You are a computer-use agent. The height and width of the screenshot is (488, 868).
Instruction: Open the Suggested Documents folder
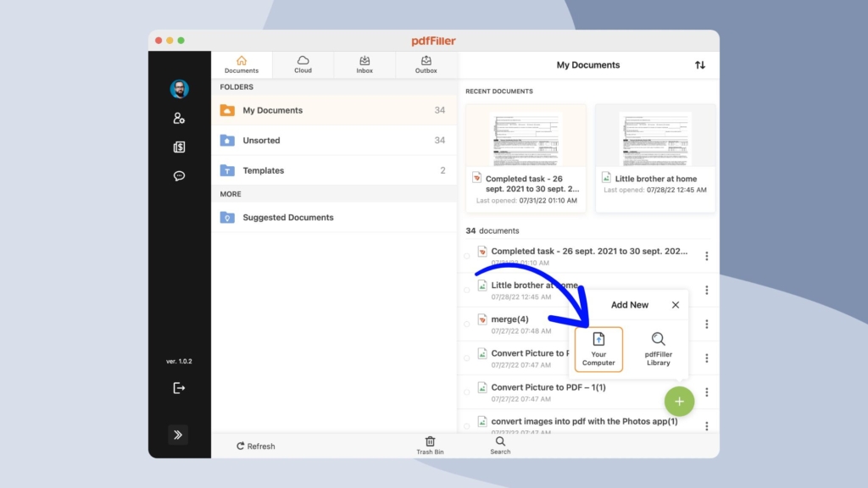pyautogui.click(x=334, y=218)
